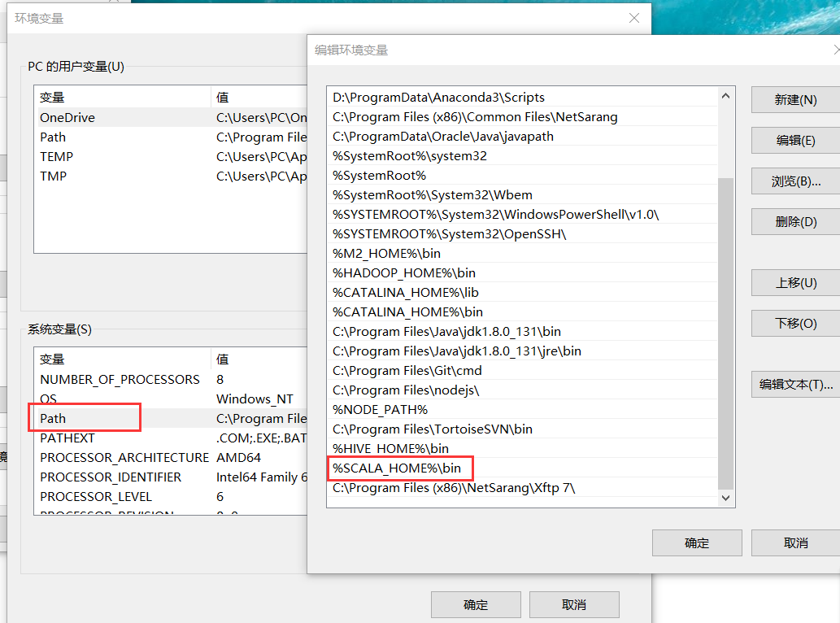This screenshot has height=623, width=840.
Task: Select Path in user variables list
Action: (x=171, y=137)
